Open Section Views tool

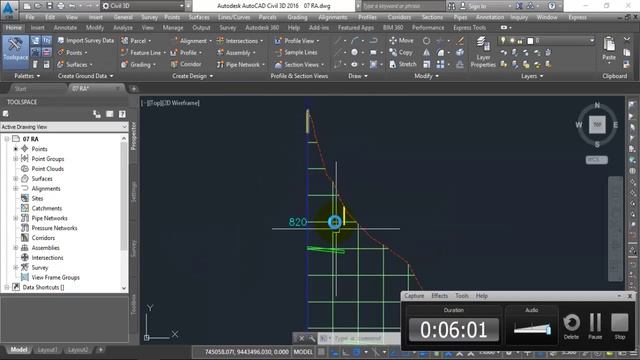click(x=300, y=64)
